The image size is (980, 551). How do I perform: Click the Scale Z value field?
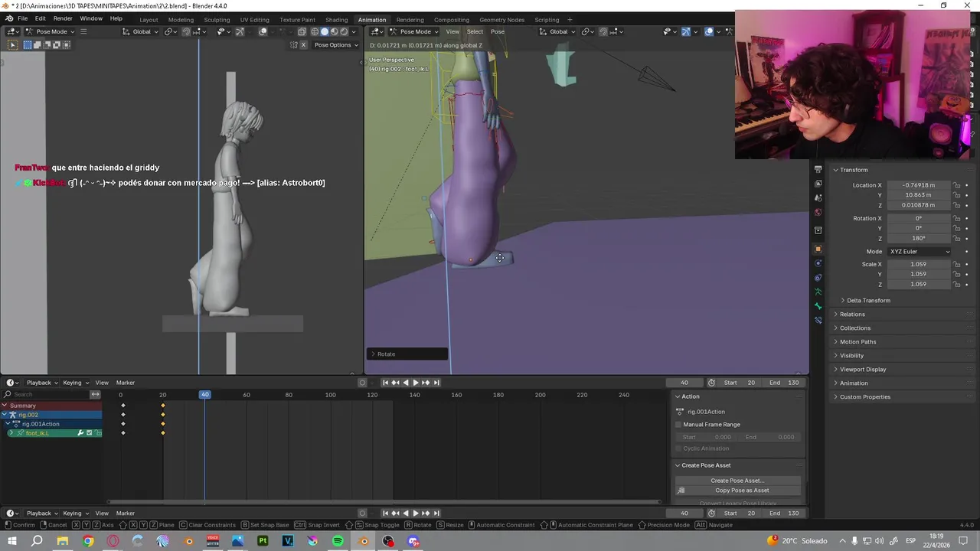(x=919, y=284)
